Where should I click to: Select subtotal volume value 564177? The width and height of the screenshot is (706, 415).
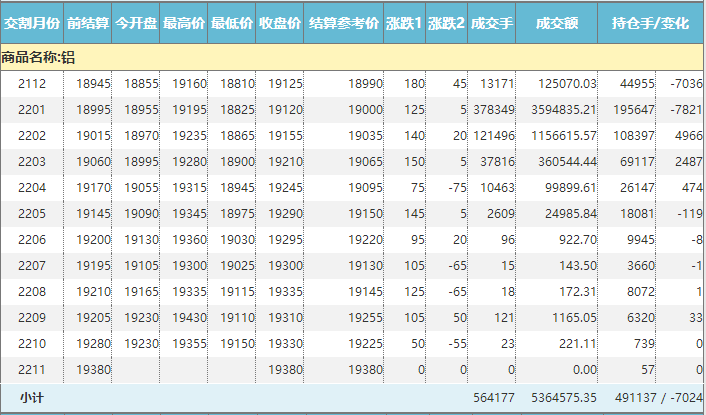click(x=493, y=398)
